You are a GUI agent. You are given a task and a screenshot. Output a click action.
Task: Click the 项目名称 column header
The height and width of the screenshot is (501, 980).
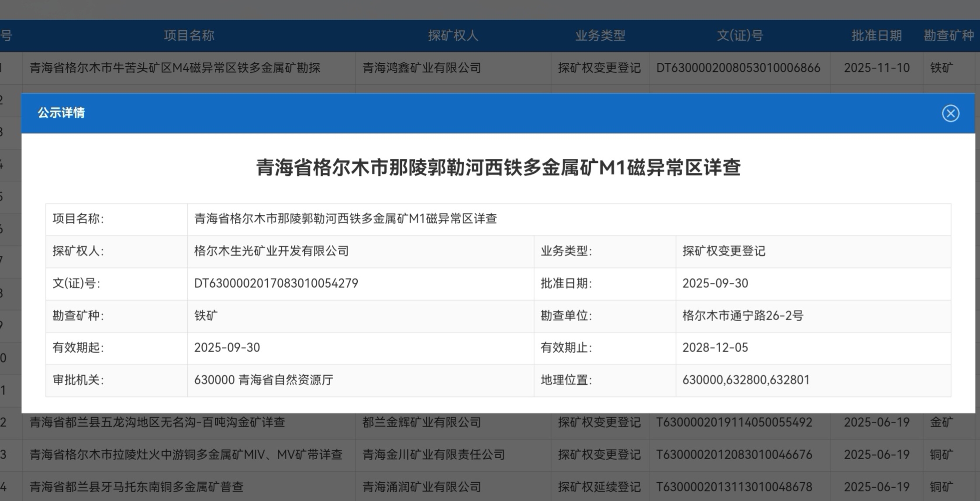[189, 36]
